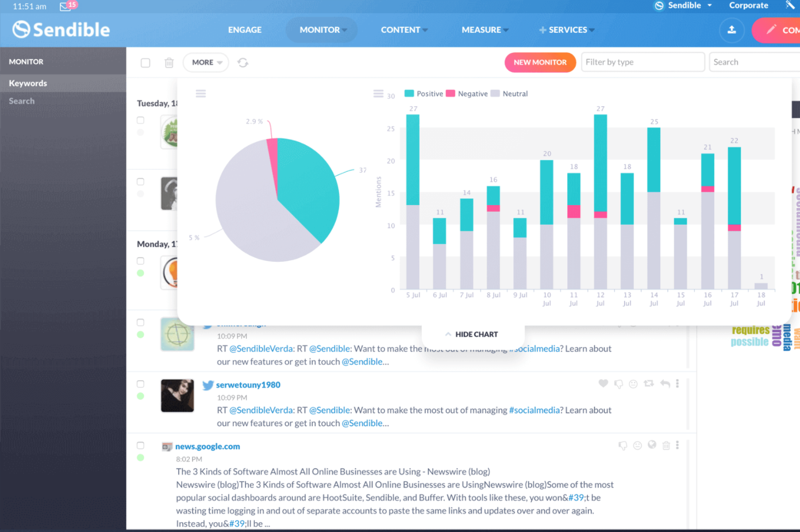Select Keywords in the Monitor sidebar
Screen dimensions: 800x532
coord(63,83)
